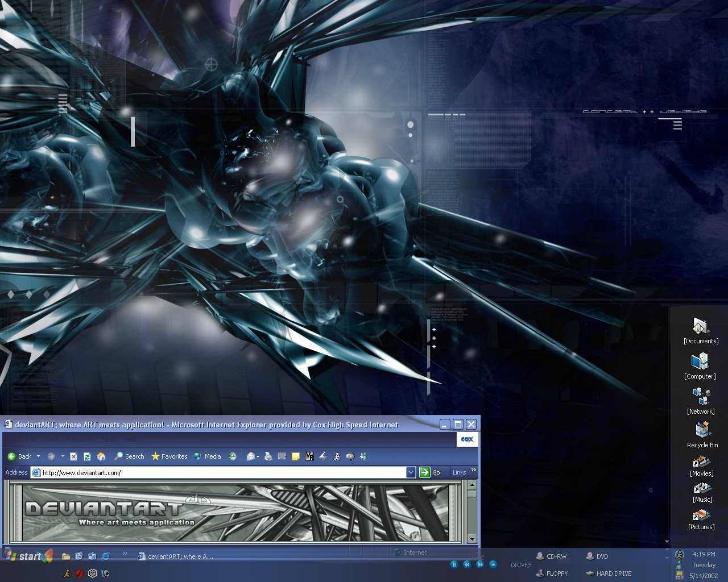Open Favorites star in IE toolbar

169,456
